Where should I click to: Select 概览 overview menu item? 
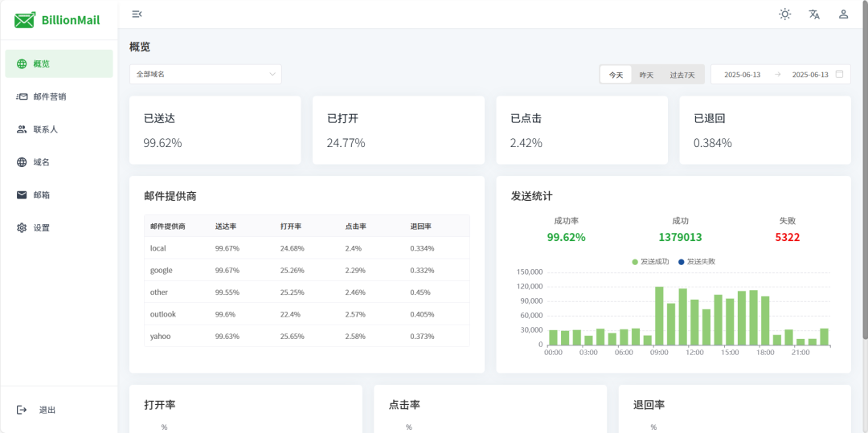[42, 63]
